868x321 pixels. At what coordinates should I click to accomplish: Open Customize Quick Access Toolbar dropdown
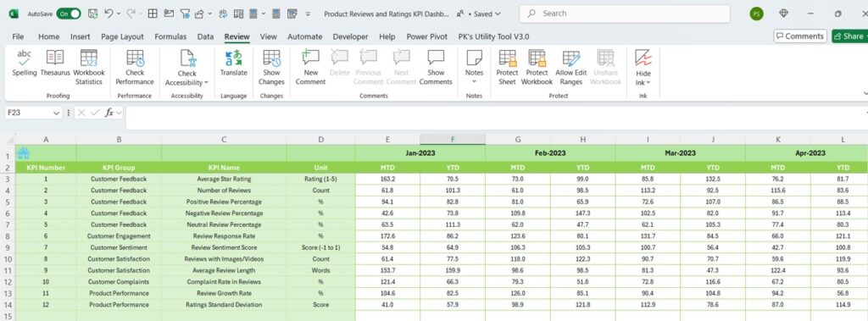tap(308, 14)
